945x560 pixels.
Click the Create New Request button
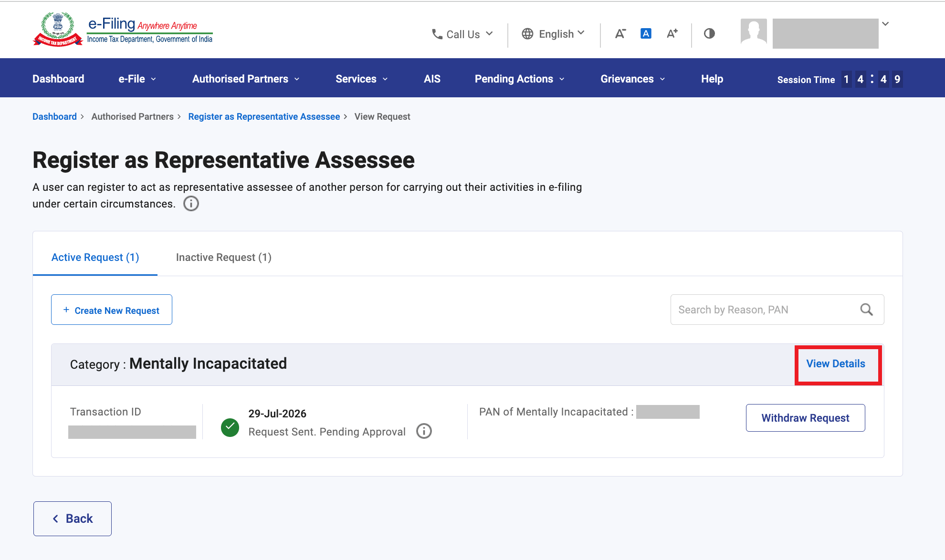coord(112,310)
